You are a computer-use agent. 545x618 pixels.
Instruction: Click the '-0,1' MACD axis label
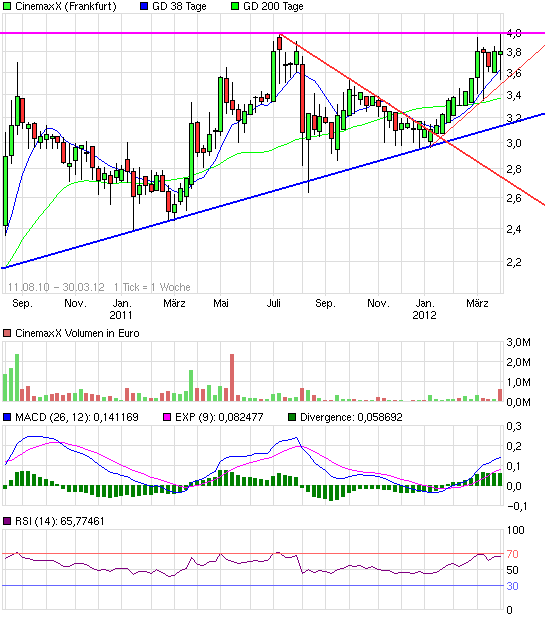(x=517, y=506)
